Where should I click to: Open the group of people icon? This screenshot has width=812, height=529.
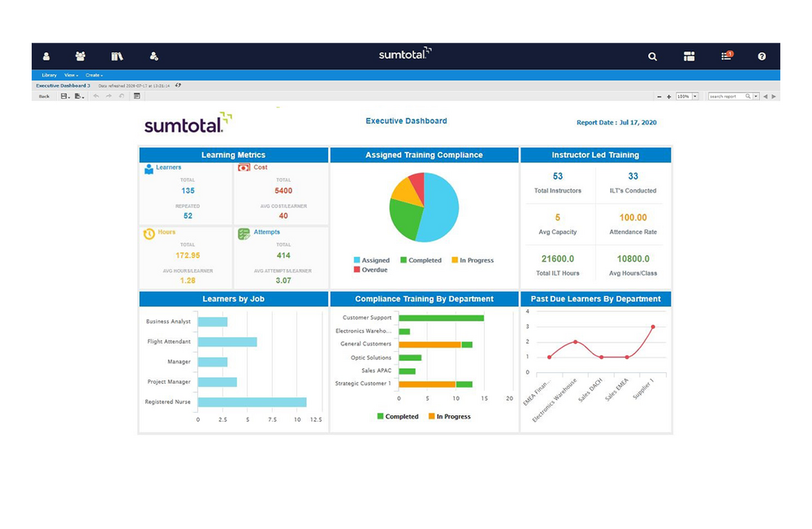80,56
